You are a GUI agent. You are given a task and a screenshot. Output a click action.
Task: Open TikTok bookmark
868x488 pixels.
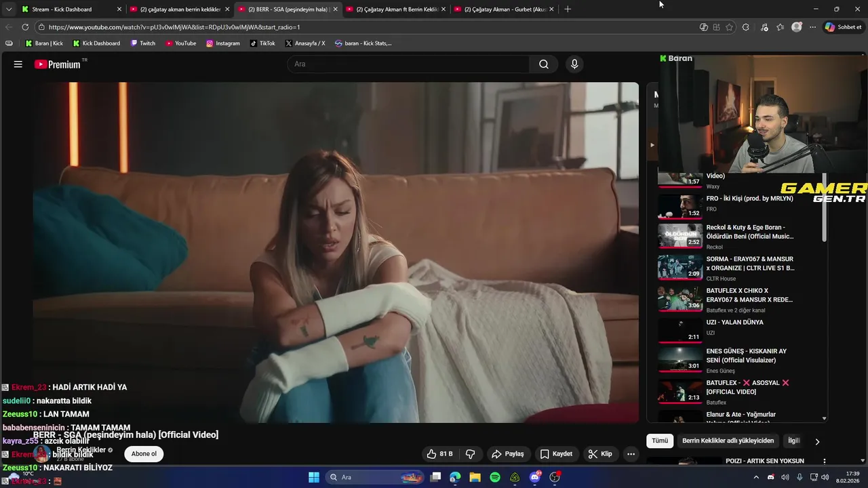[262, 43]
